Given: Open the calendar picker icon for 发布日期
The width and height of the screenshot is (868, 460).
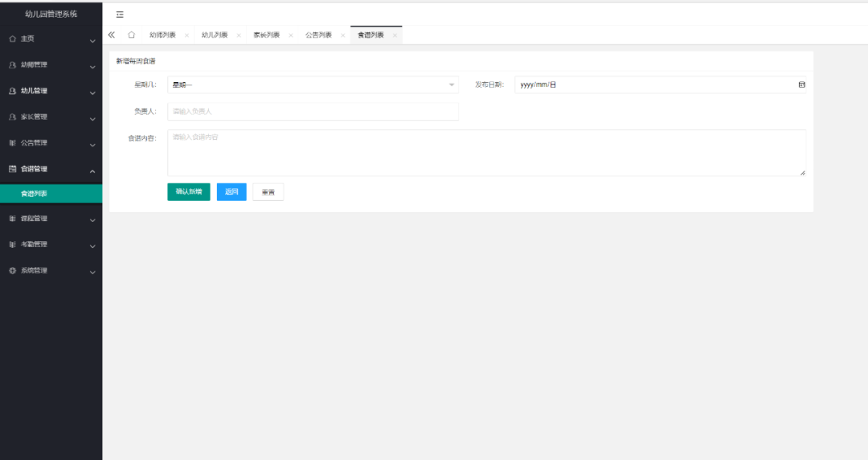Looking at the screenshot, I should 801,84.
